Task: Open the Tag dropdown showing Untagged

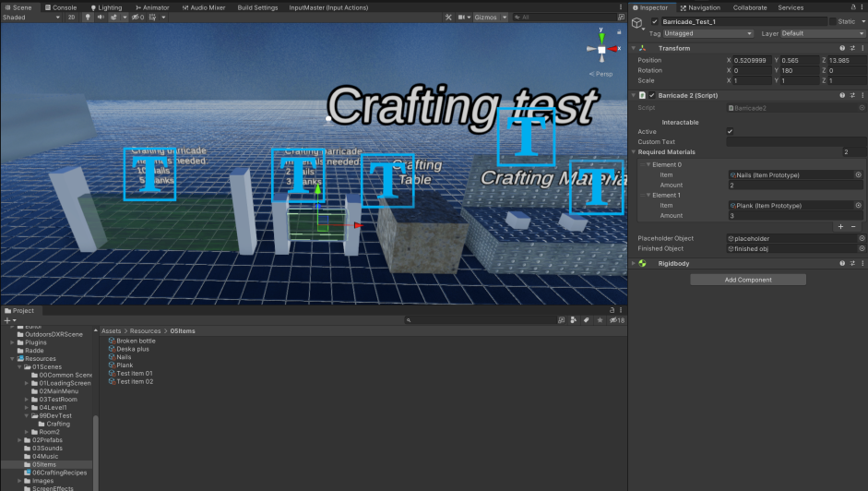Action: (708, 34)
